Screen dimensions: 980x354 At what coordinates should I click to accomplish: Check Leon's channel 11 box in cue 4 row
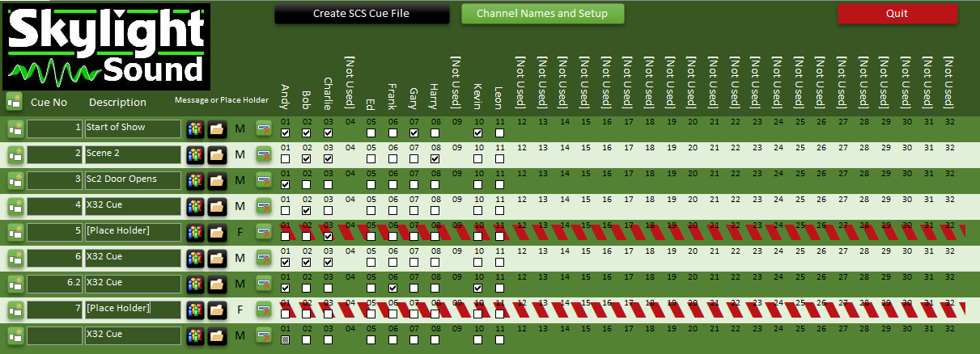499,211
